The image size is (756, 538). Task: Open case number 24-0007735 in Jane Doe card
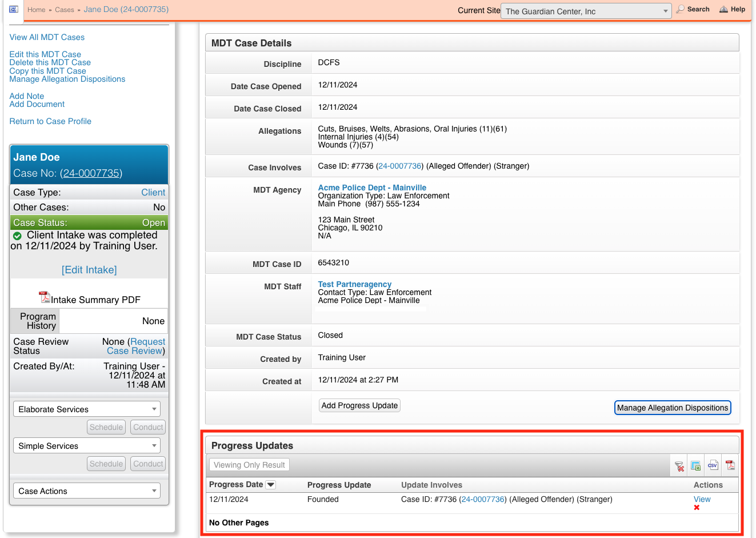(91, 173)
